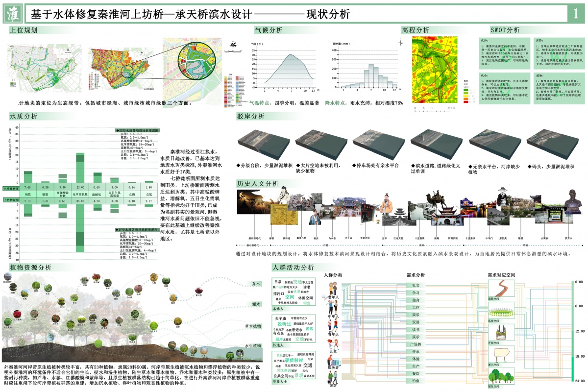Screen dimensions: 588x392
Task: Click the 淮 logo in the title bar
Action: tap(13, 13)
